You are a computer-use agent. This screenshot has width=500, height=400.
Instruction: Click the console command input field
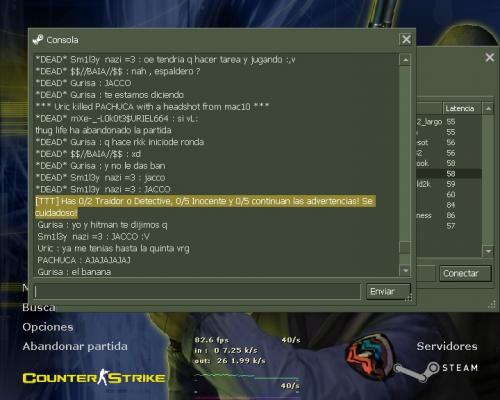tap(197, 292)
